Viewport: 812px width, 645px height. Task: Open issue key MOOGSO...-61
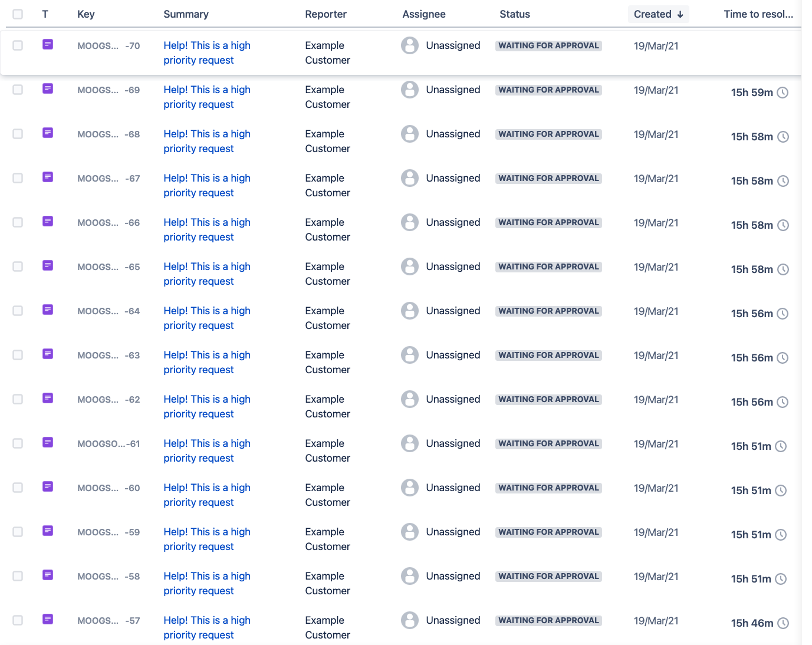(109, 443)
